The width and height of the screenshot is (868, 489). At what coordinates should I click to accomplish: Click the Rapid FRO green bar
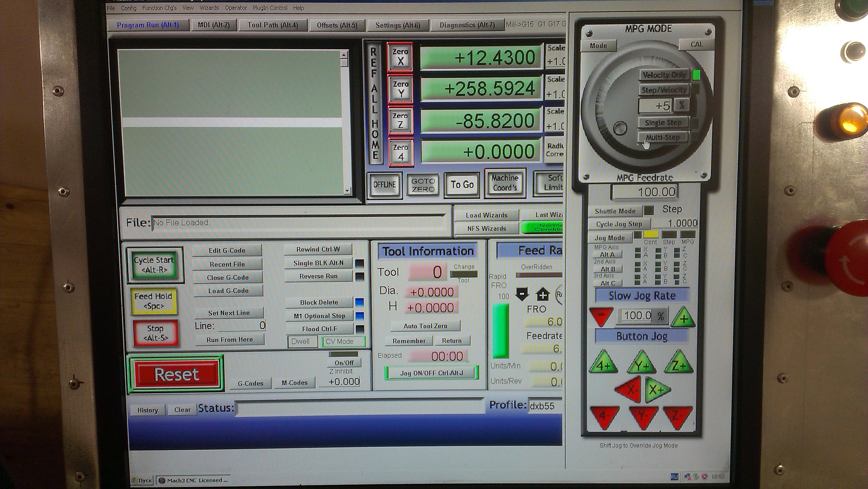501,331
